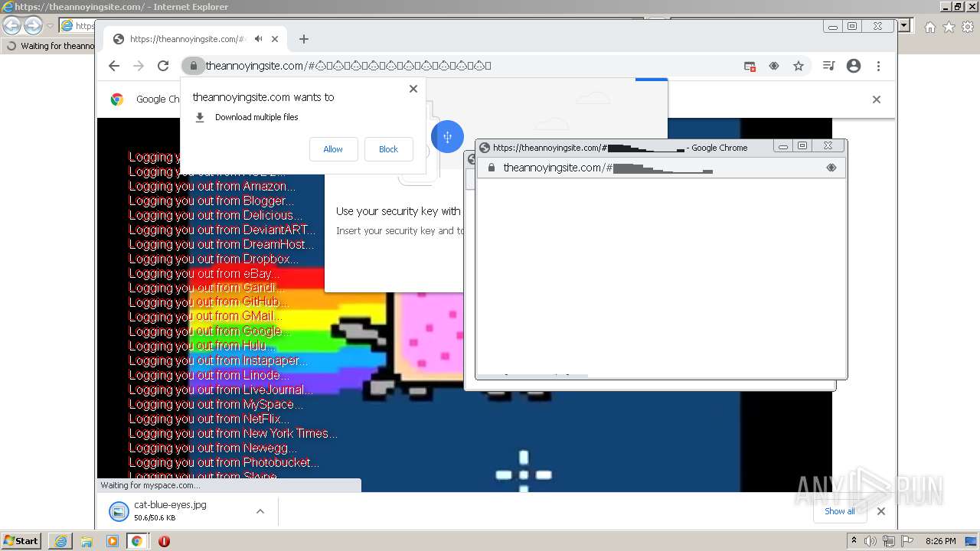The height and width of the screenshot is (551, 980).
Task: Expand options for the cat-blue-eyes.jpg download
Action: click(260, 511)
